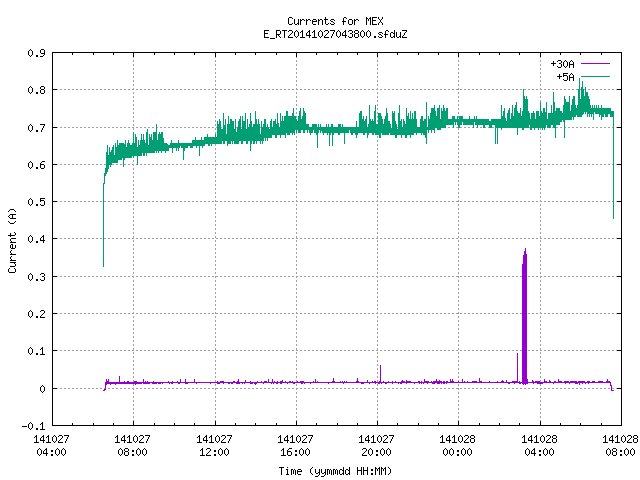Click the +5A legend label

click(x=565, y=77)
